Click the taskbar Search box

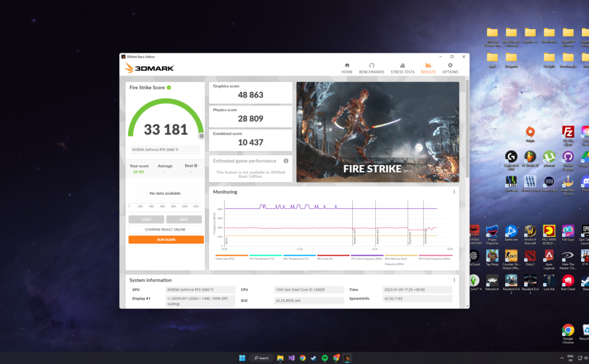[262, 358]
